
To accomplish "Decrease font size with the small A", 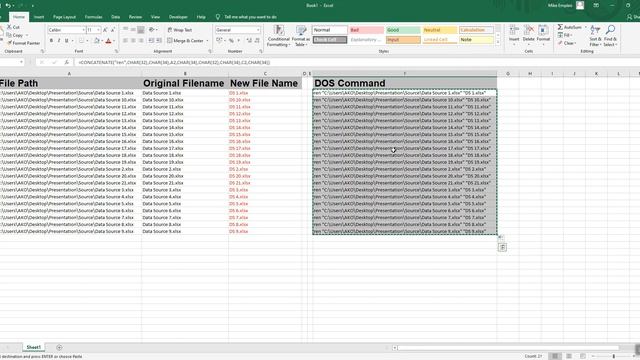I will point(113,30).
